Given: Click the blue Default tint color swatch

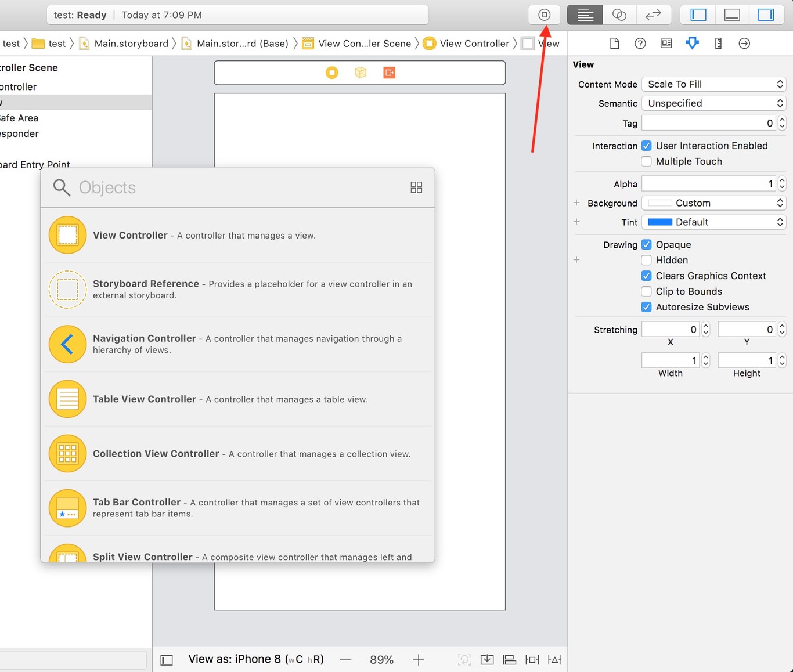Looking at the screenshot, I should click(661, 222).
